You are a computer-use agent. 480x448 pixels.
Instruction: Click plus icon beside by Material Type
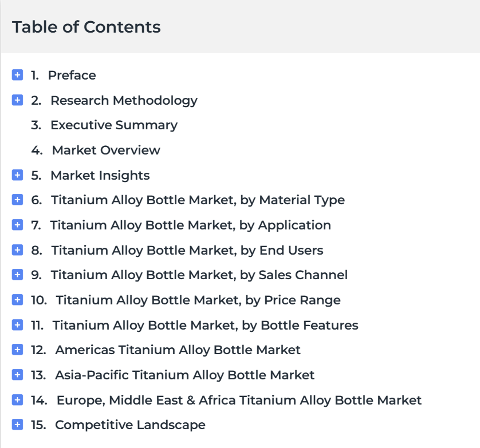[x=17, y=200]
